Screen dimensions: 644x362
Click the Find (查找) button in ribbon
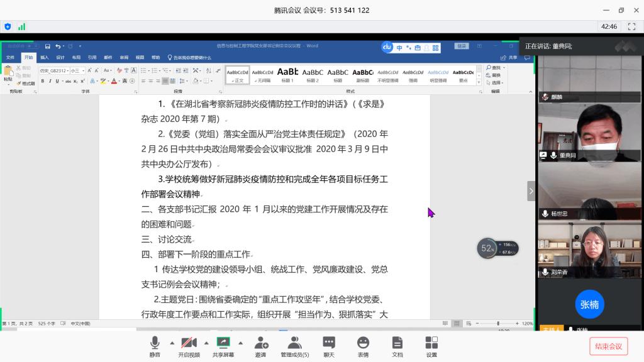pos(496,67)
